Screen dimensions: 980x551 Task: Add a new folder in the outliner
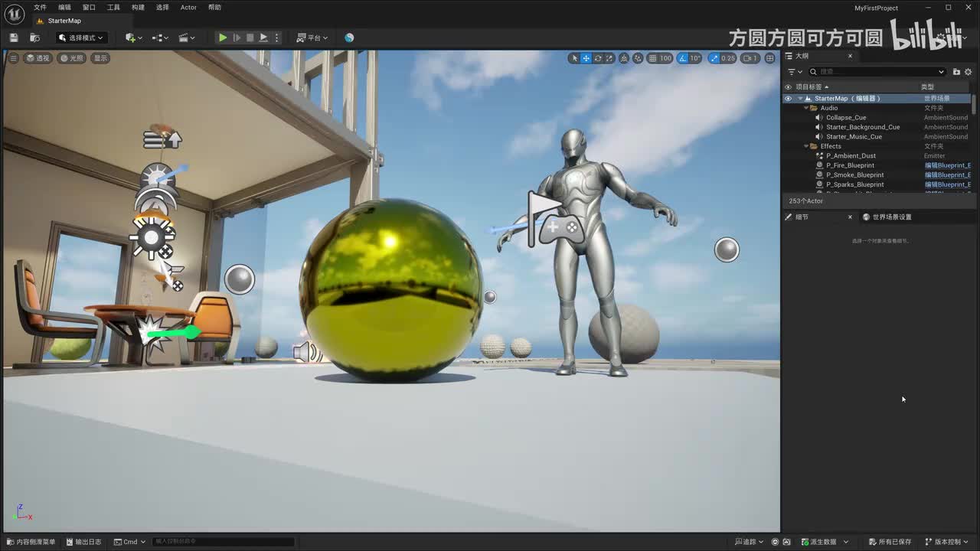956,72
